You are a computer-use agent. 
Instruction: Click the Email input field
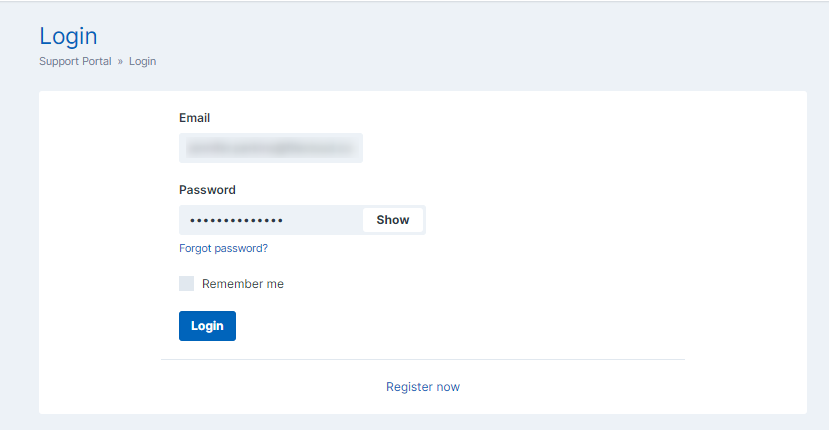coord(270,148)
